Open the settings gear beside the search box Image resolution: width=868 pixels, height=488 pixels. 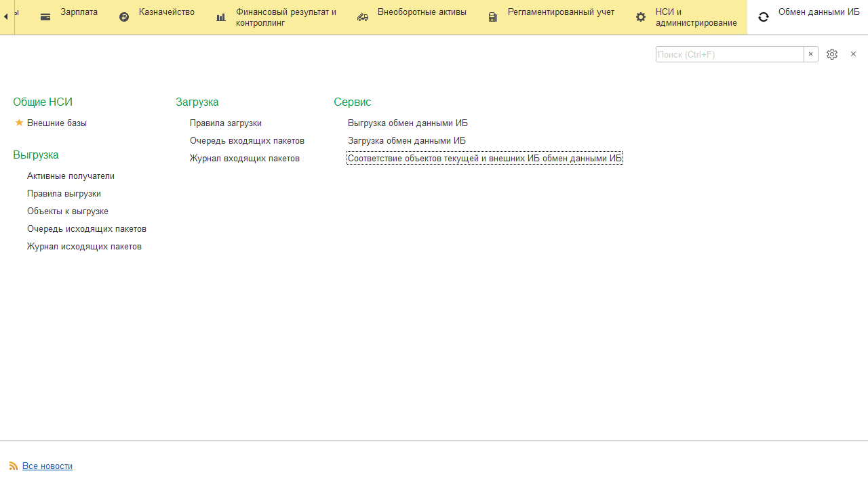(832, 54)
